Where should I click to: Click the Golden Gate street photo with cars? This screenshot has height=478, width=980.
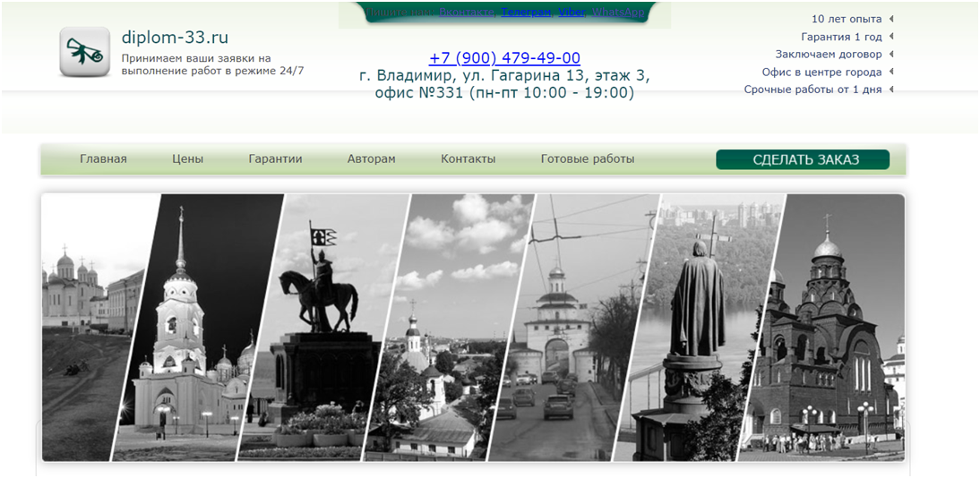tap(572, 328)
